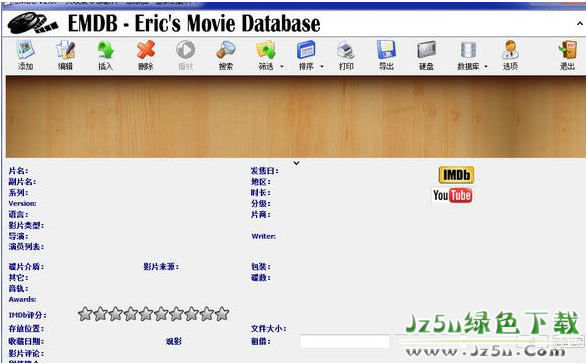
Task: Set the rating to five stars
Action: (x=146, y=314)
